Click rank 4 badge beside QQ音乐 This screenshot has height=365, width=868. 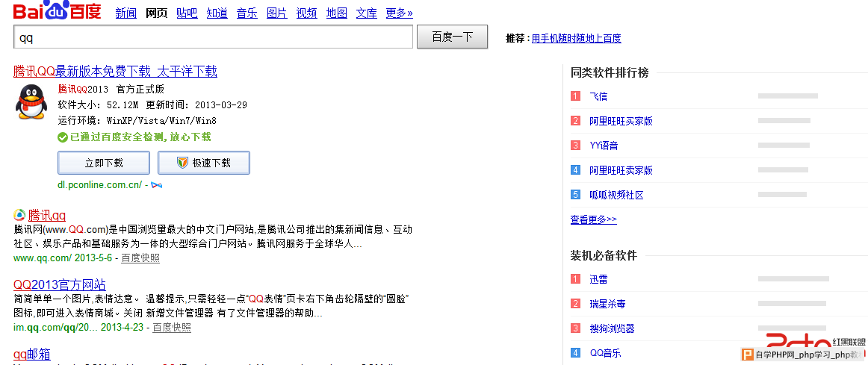click(x=576, y=353)
